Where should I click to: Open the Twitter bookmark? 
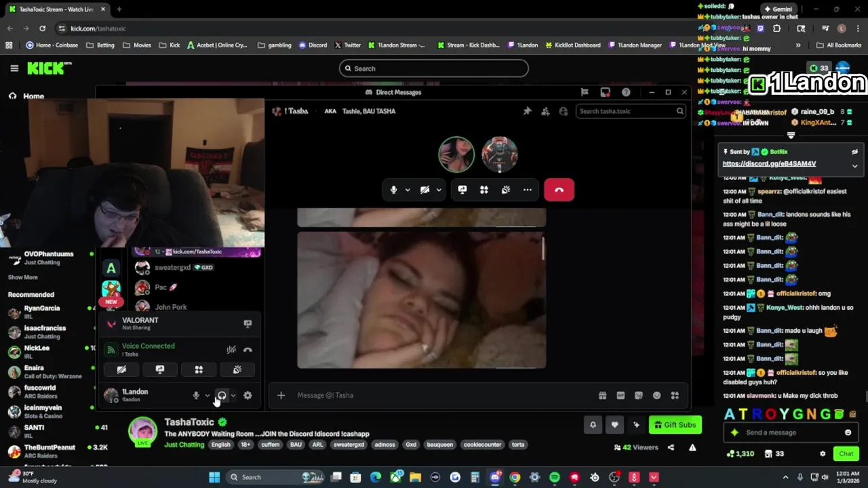[x=347, y=45]
